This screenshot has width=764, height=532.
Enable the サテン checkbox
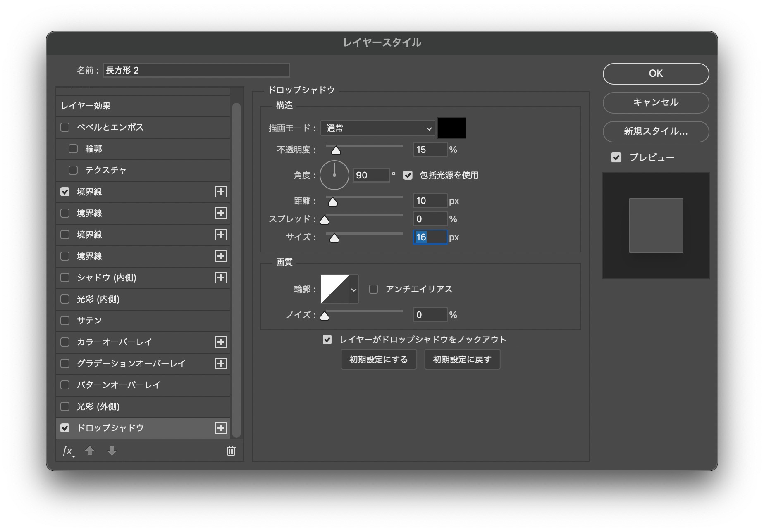(65, 321)
